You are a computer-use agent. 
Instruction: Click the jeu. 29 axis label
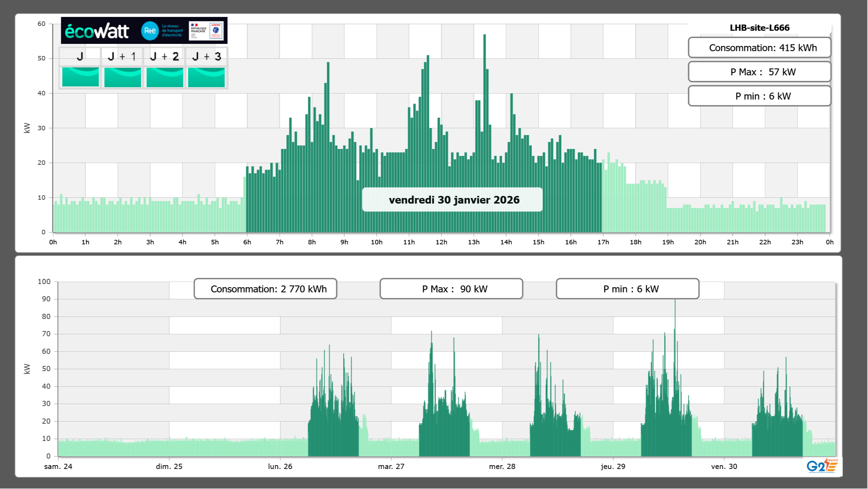click(x=613, y=467)
